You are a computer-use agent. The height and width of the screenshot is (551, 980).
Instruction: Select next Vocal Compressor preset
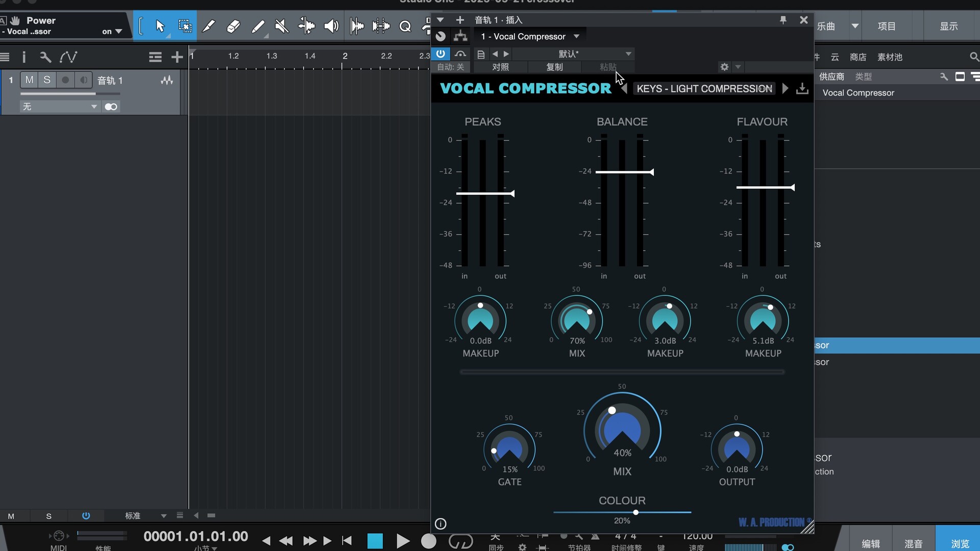coord(785,89)
